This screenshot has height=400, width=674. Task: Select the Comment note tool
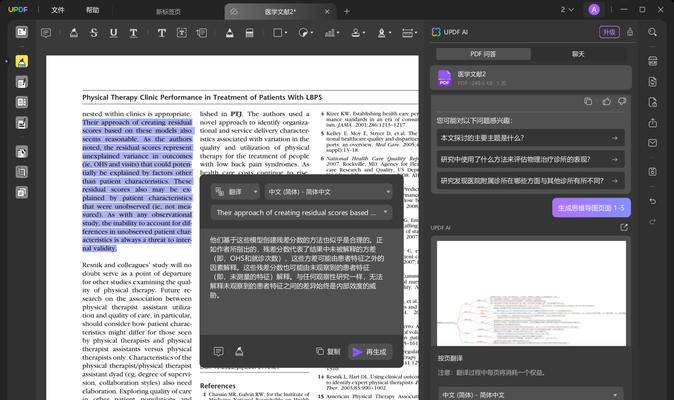(x=46, y=33)
